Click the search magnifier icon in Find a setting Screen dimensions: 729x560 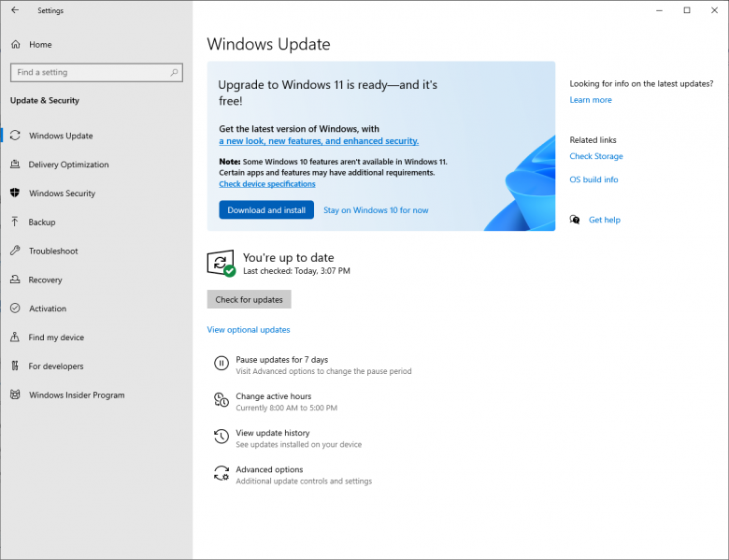coord(175,72)
